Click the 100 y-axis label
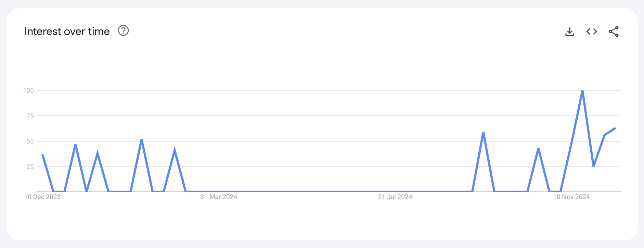This screenshot has height=248, width=644. click(28, 91)
